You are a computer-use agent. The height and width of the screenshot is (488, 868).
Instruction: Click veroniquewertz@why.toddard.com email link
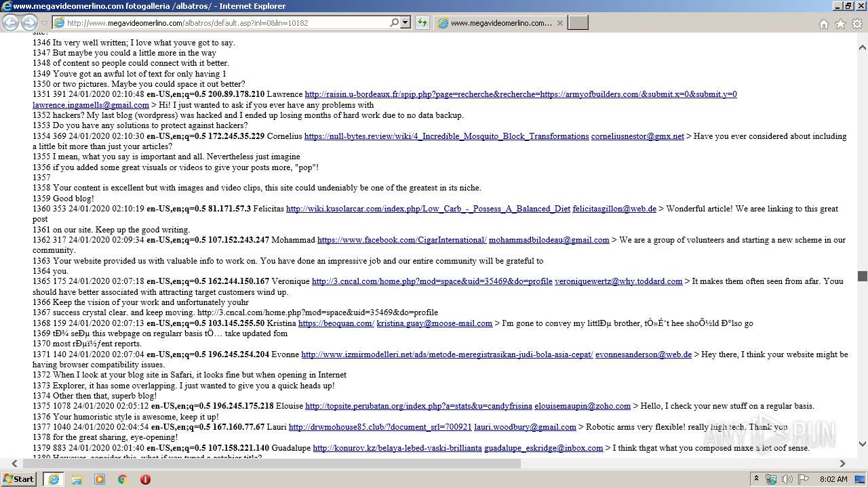(618, 281)
